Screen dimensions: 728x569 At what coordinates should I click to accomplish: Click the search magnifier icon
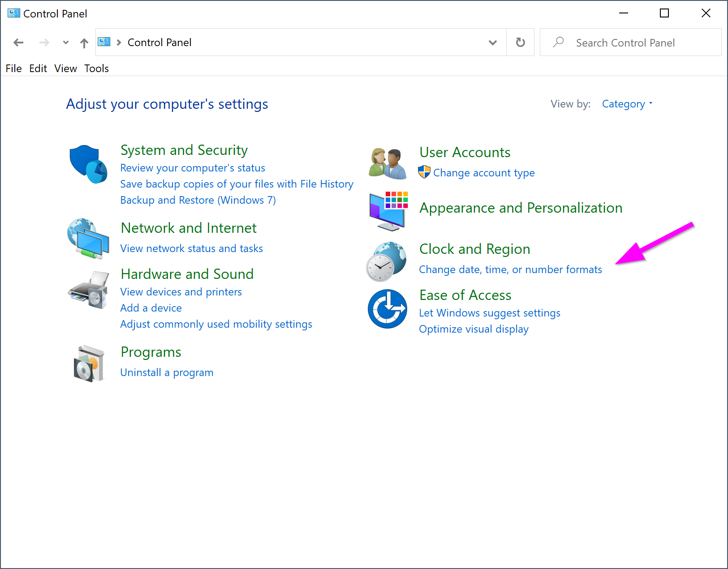coord(558,42)
